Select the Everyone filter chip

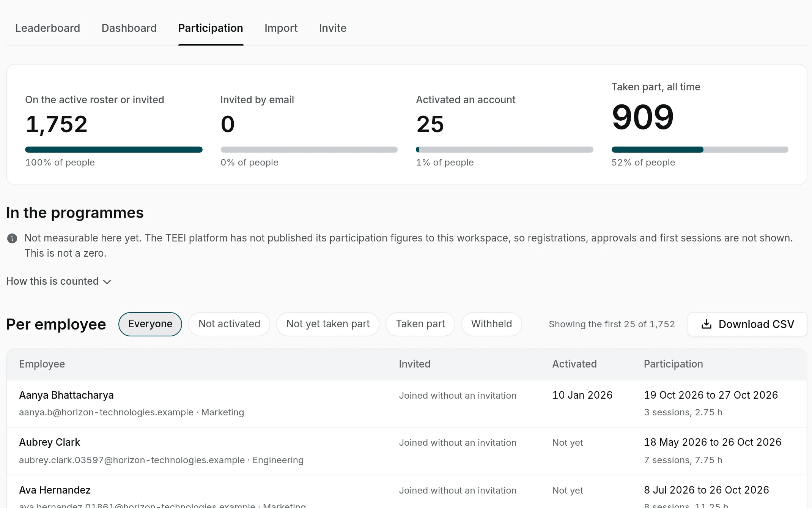click(x=150, y=324)
